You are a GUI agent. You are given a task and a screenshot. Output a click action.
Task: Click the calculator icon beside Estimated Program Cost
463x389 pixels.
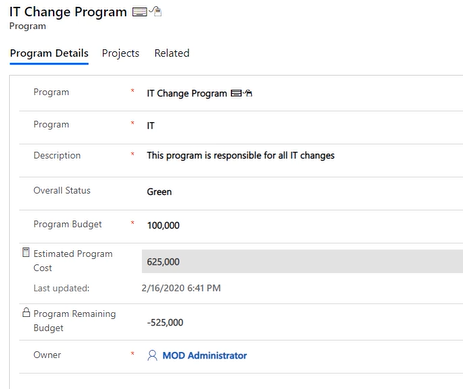click(26, 252)
